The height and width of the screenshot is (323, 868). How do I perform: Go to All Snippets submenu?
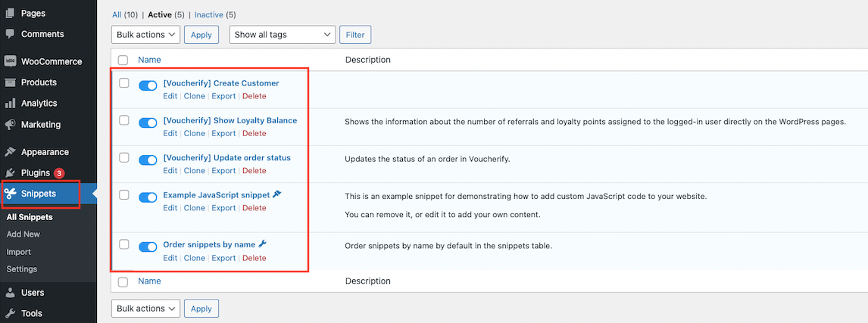pos(30,217)
